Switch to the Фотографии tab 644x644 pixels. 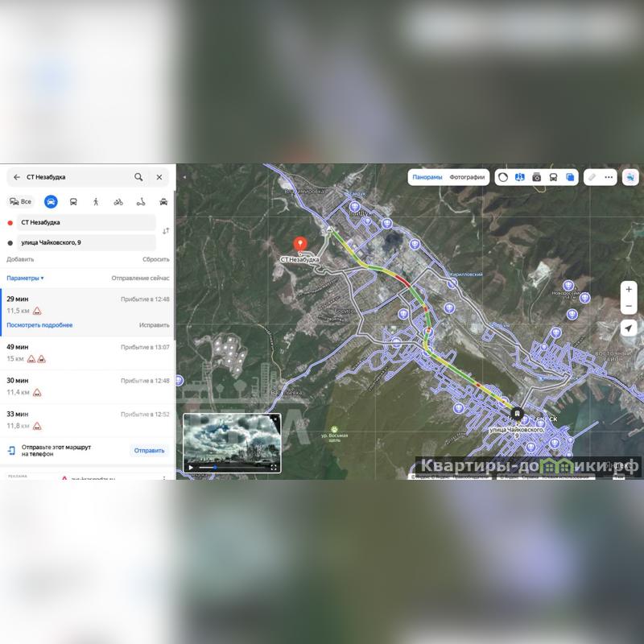point(467,177)
